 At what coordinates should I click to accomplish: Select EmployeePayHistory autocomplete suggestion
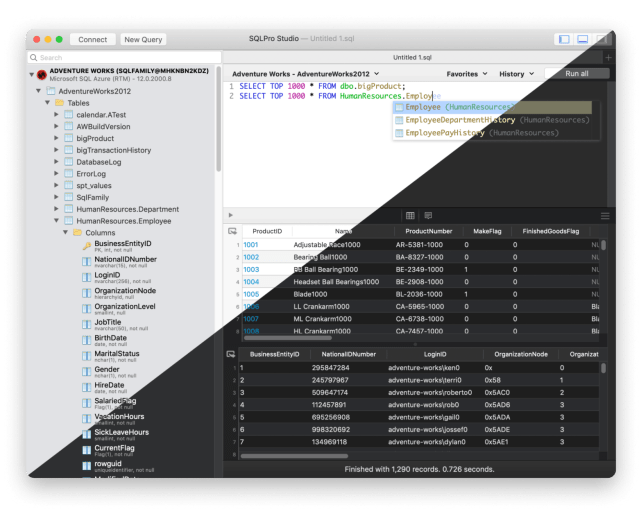pos(492,133)
